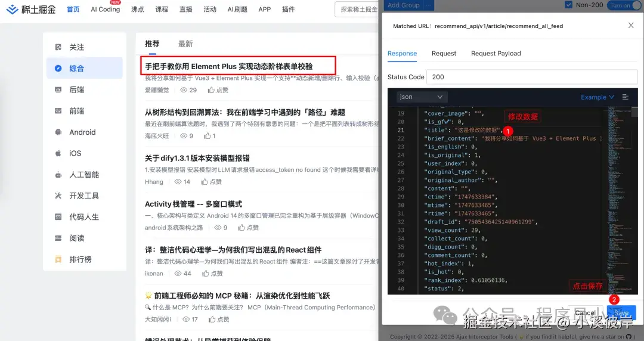Click like icon on 海底火旺 article

pyautogui.click(x=208, y=135)
